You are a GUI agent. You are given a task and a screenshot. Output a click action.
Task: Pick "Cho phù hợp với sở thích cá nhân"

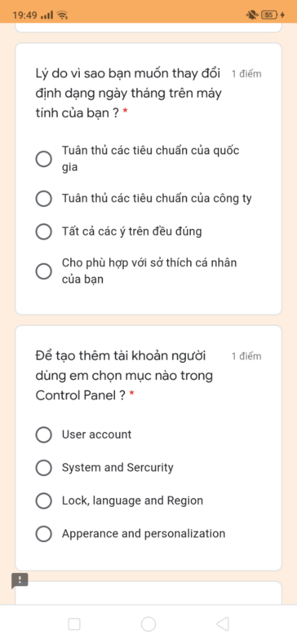tap(44, 271)
